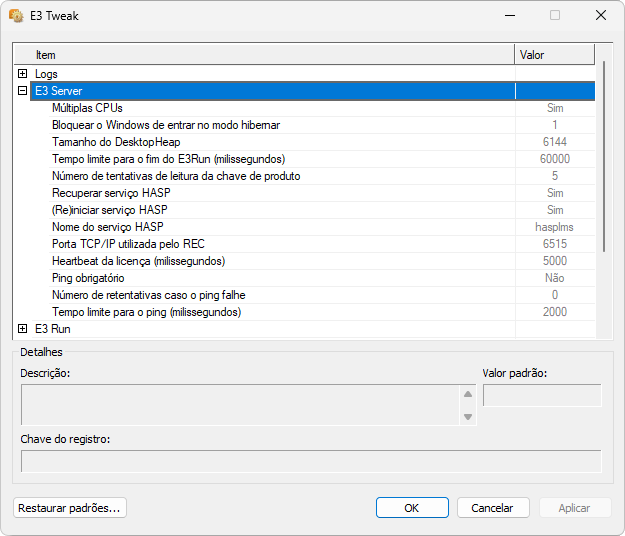
Task: Click the Valor padrão field
Action: (x=542, y=396)
